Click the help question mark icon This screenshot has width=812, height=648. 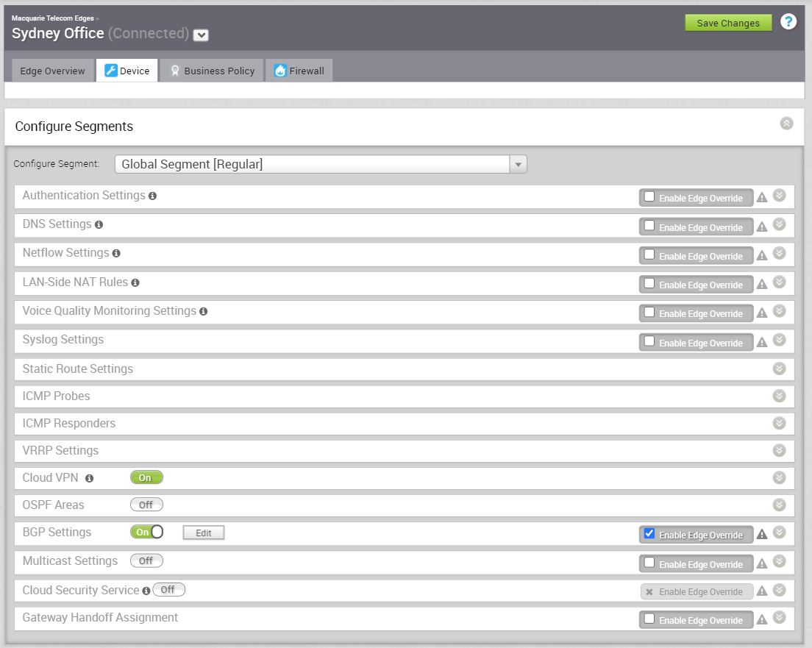pyautogui.click(x=788, y=22)
